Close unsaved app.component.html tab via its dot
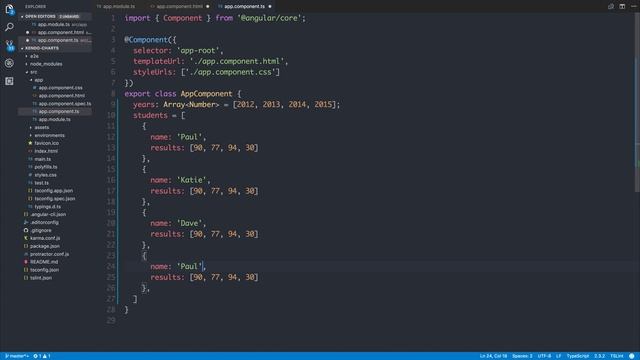 click(x=208, y=6)
